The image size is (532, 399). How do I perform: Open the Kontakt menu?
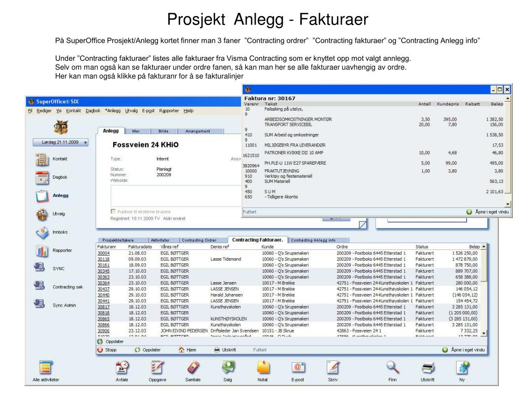[73, 111]
